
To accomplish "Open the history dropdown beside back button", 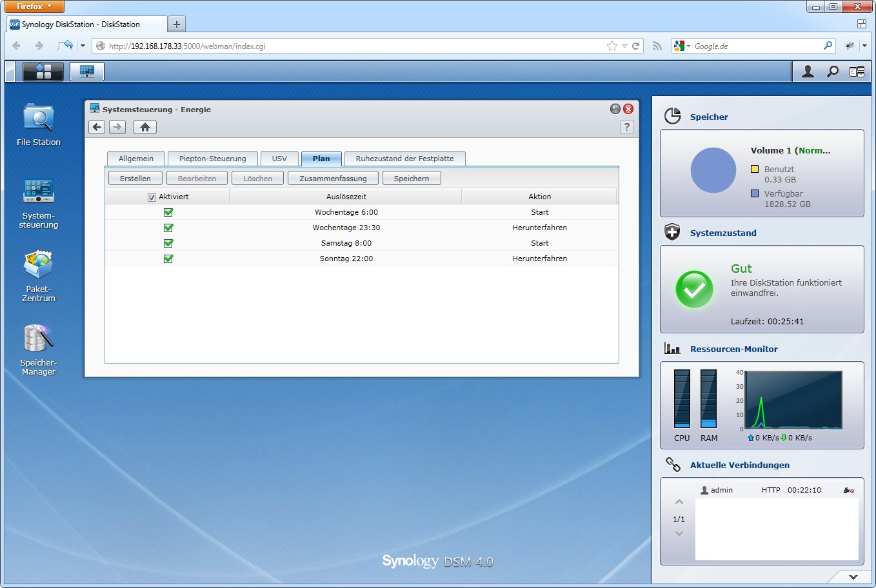I will pos(83,46).
